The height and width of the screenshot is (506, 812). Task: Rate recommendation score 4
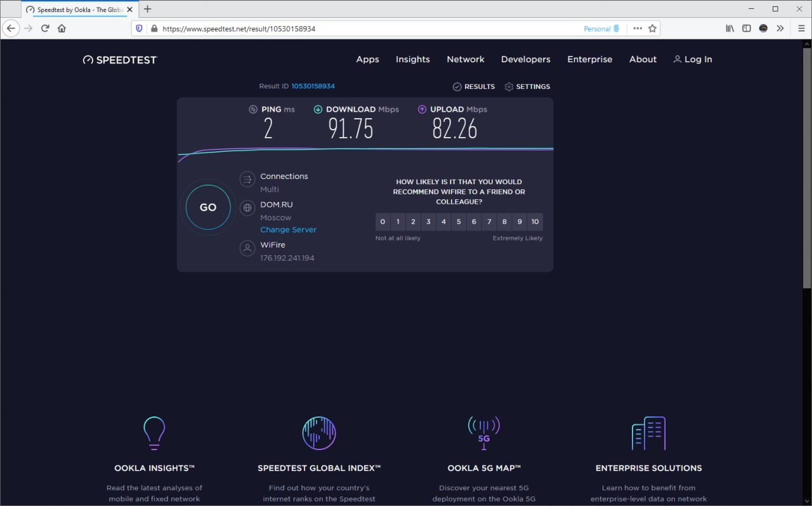click(x=443, y=222)
